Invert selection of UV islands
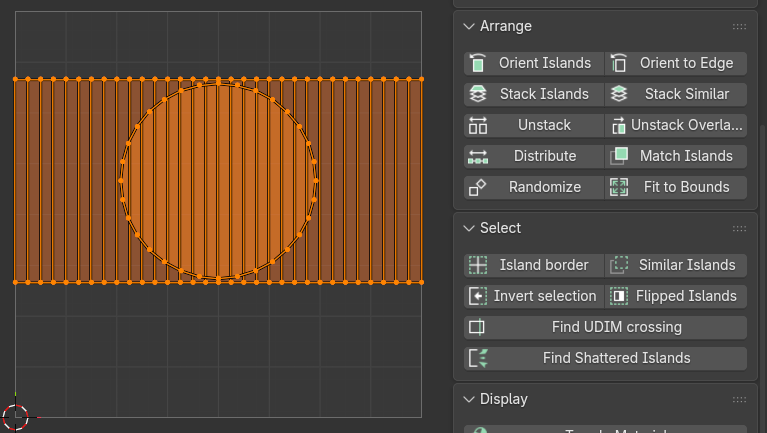Viewport: 767px width, 433px height. pyautogui.click(x=534, y=296)
